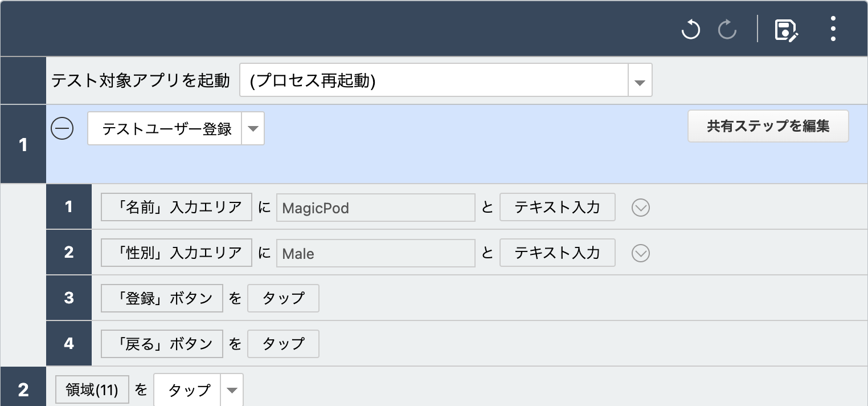
Task: Click the save-with-edit icon
Action: [x=787, y=30]
